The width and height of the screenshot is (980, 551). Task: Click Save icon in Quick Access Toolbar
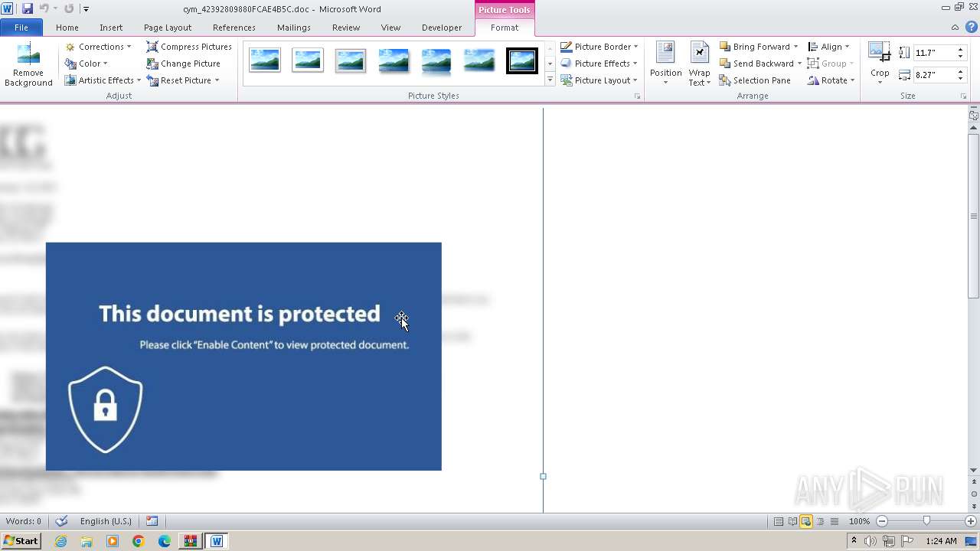28,9
